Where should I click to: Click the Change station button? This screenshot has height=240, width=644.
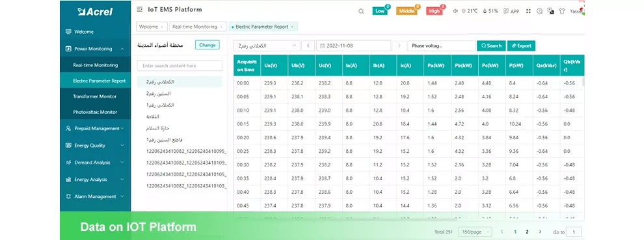[x=208, y=46]
